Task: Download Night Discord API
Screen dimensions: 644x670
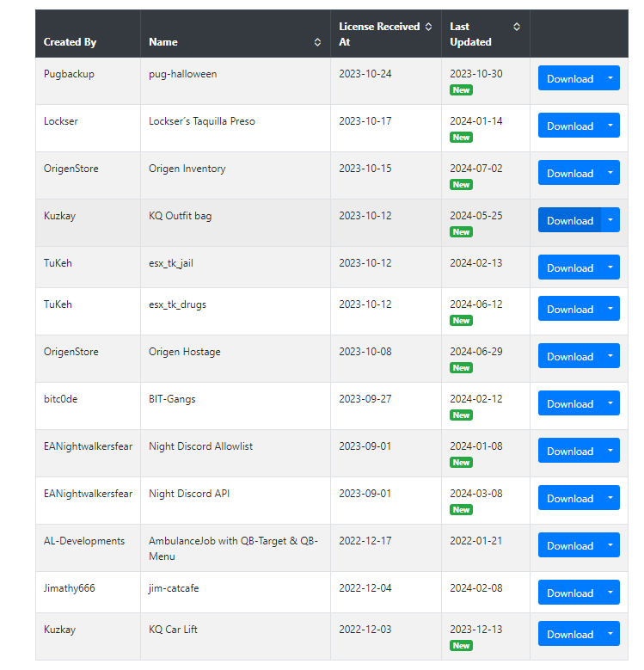Action: pos(570,498)
